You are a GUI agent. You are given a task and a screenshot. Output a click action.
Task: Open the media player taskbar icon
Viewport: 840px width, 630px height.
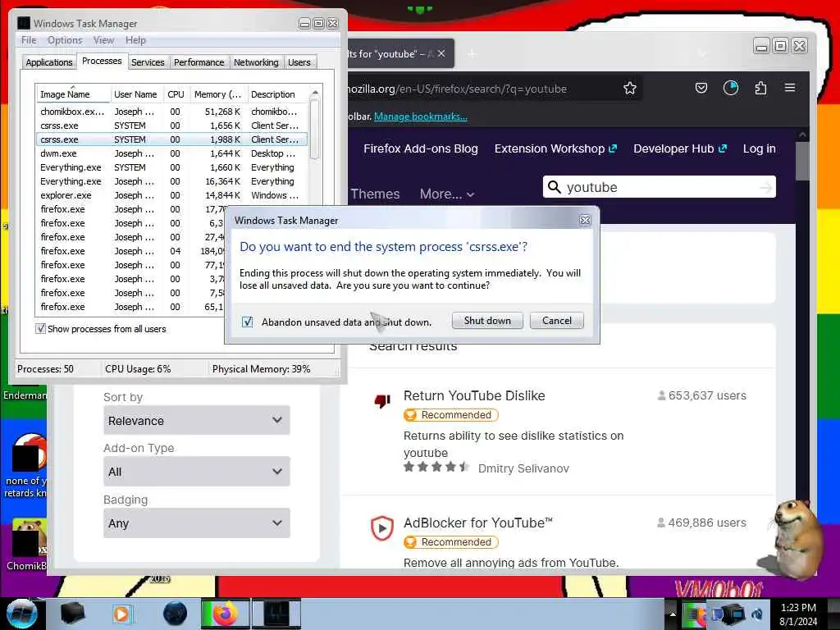121,614
